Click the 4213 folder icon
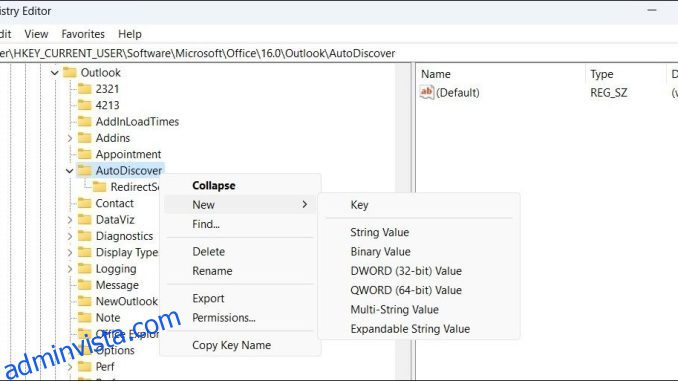Viewport: 678px width, 381px height. [85, 105]
